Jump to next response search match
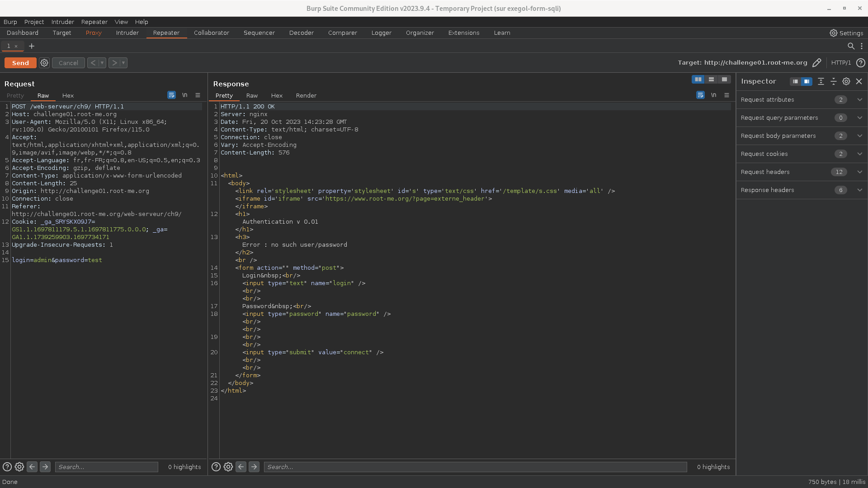The height and width of the screenshot is (488, 868). pyautogui.click(x=254, y=467)
